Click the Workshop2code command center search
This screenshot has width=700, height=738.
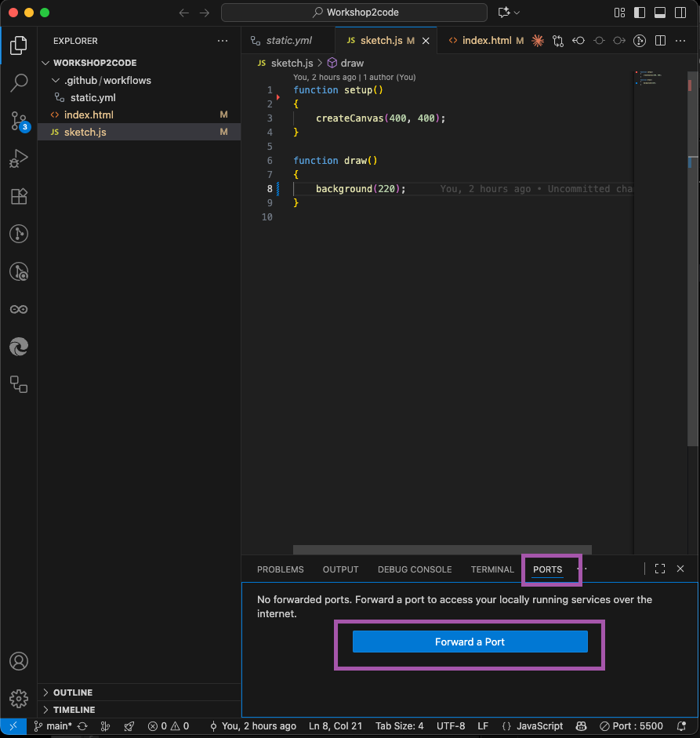pos(354,13)
